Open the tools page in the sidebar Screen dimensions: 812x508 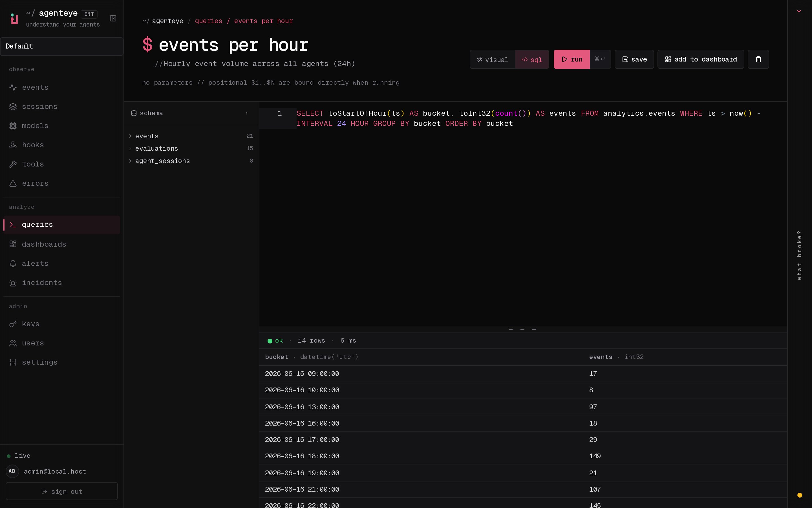(62, 164)
